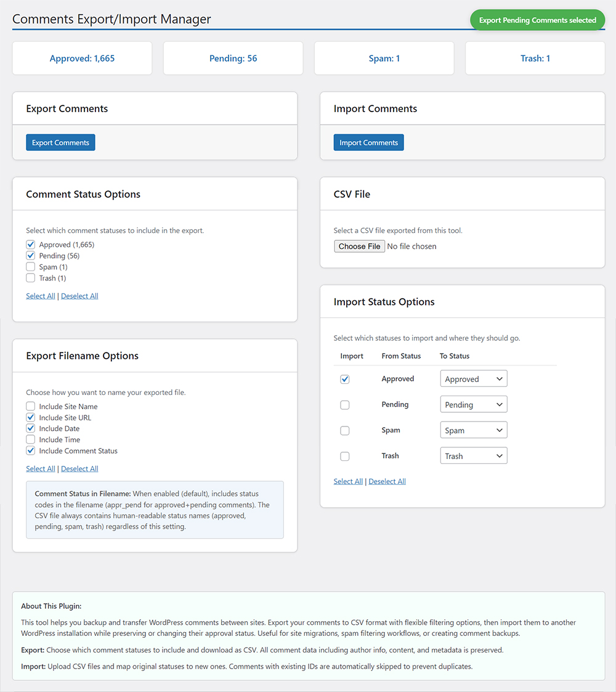This screenshot has height=692, width=616.
Task: Dismiss the Export Pending Comments selected notice
Action: coord(537,20)
